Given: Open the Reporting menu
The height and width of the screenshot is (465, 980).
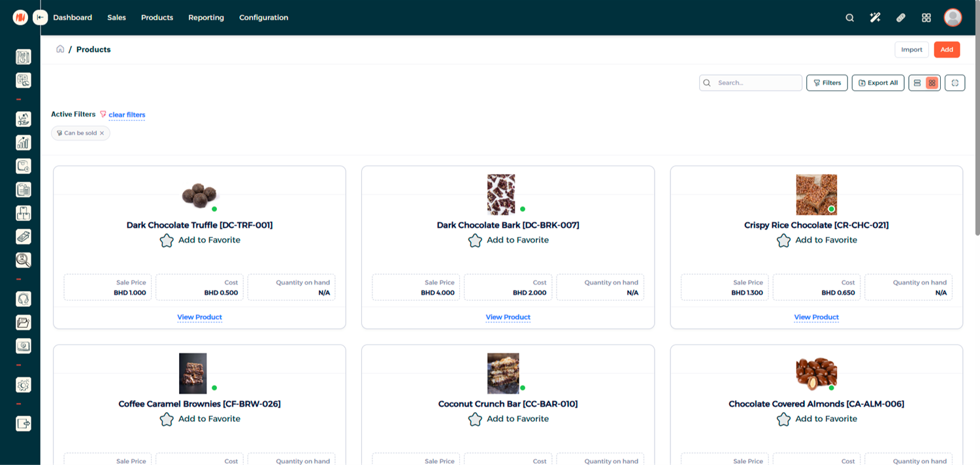Looking at the screenshot, I should coord(206,18).
